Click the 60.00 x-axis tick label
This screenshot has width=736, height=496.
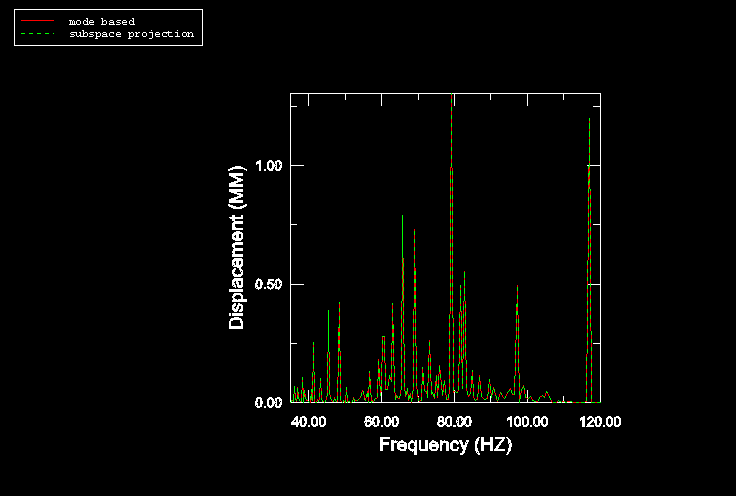click(x=381, y=422)
